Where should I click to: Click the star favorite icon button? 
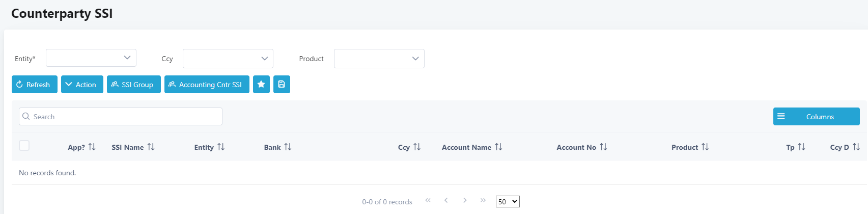(261, 85)
